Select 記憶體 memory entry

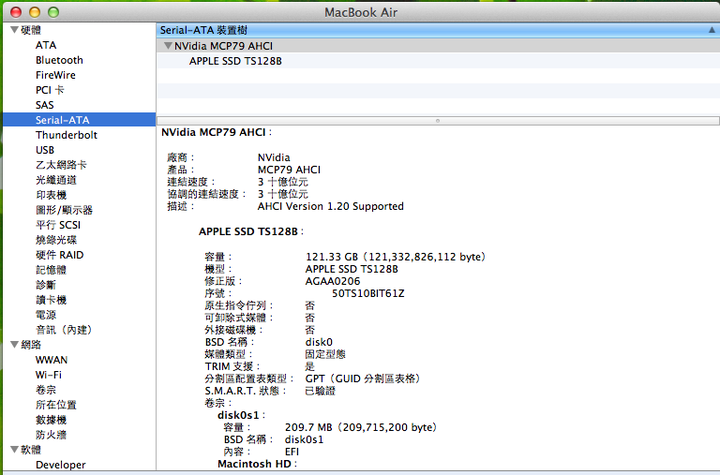point(51,270)
